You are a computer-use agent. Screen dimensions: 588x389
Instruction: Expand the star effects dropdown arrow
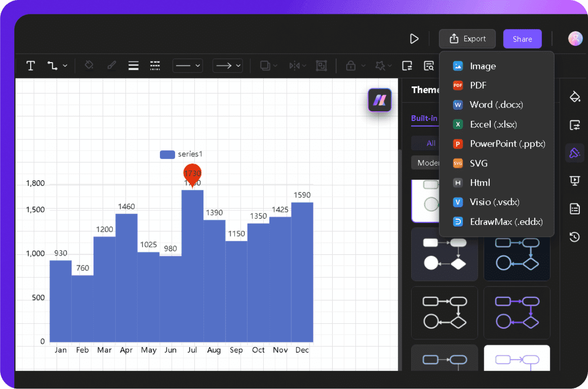coord(390,66)
